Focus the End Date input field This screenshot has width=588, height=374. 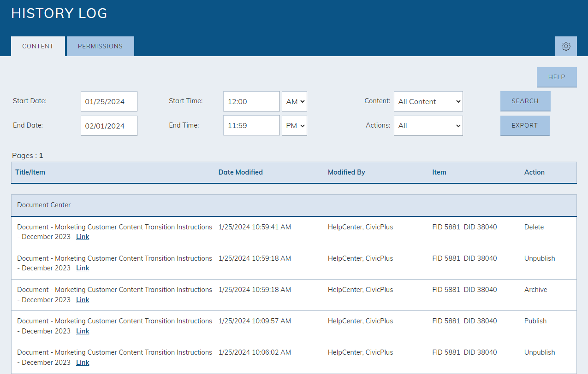pyautogui.click(x=109, y=125)
